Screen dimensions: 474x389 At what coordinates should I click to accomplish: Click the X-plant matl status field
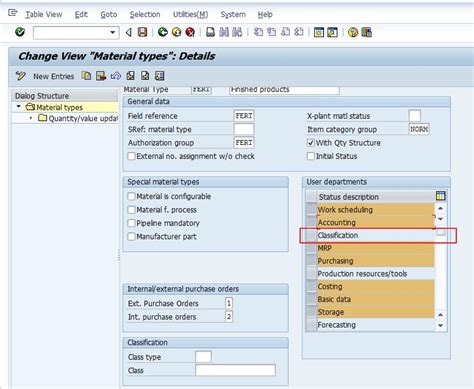[x=415, y=116]
